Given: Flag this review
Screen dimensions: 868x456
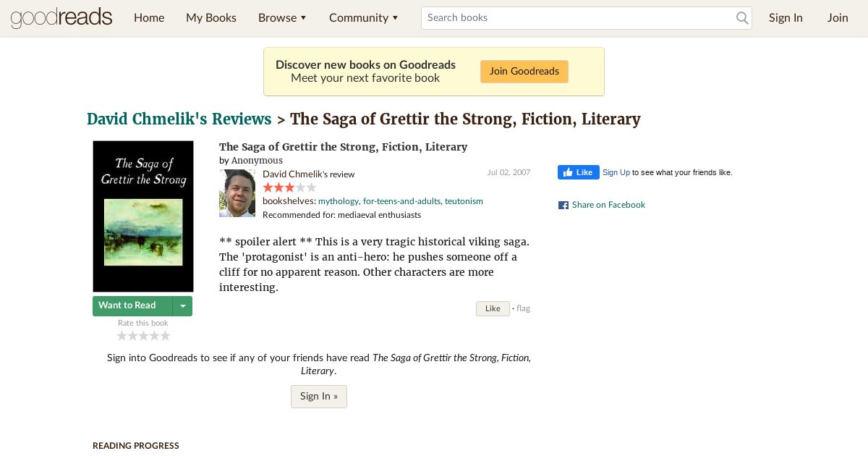Looking at the screenshot, I should coord(524,308).
